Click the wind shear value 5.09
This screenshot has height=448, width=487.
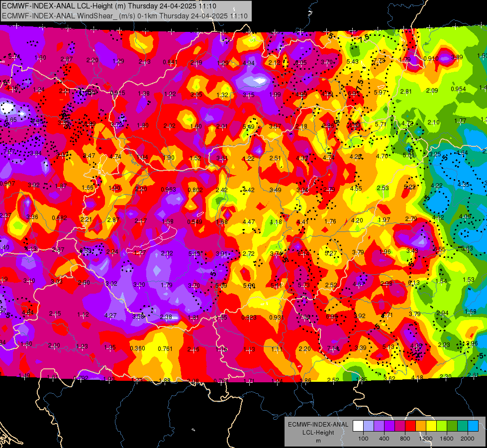tap(221, 285)
